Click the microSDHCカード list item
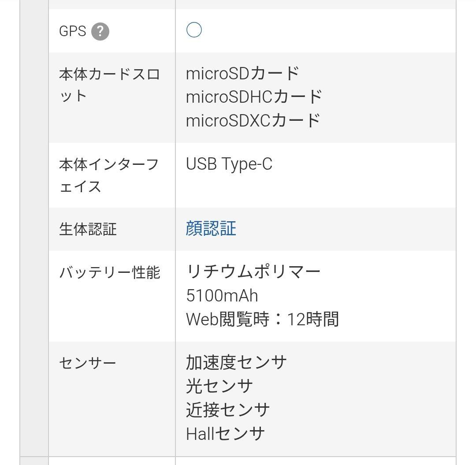 click(x=253, y=96)
